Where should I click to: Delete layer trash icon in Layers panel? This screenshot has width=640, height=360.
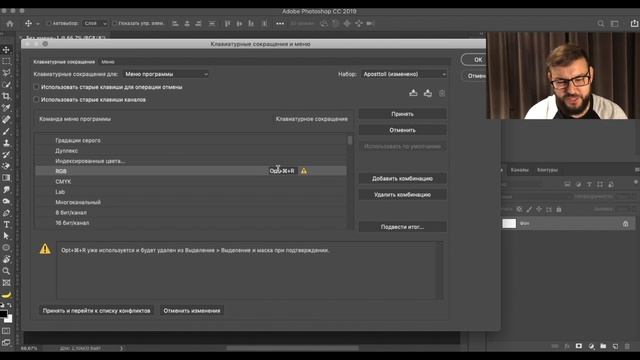click(x=627, y=346)
